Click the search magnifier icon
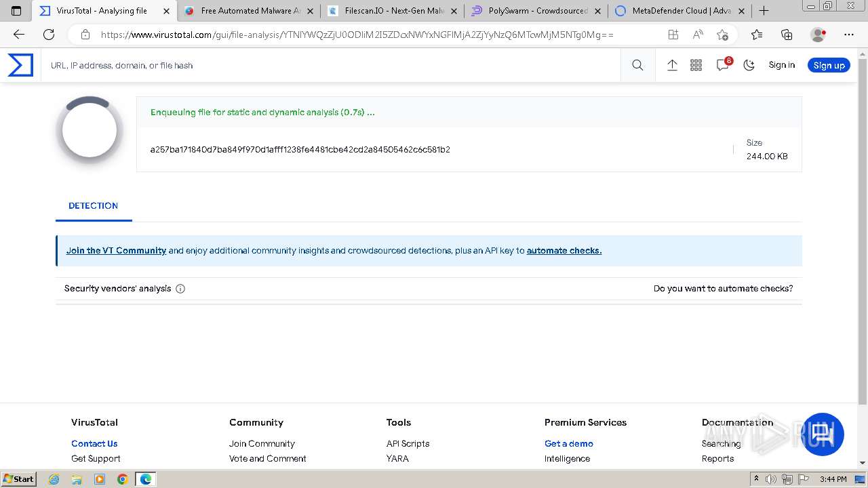Screen dimensions: 868x488 pyautogui.click(x=637, y=65)
